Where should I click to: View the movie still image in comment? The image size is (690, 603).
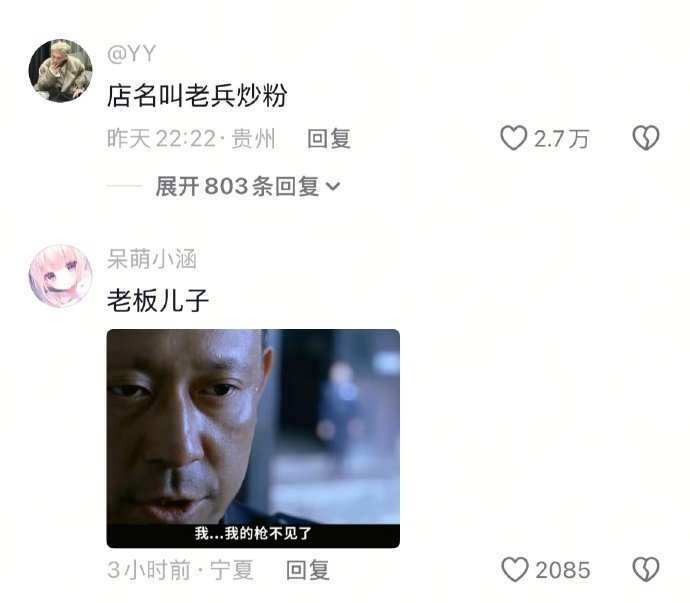[253, 438]
